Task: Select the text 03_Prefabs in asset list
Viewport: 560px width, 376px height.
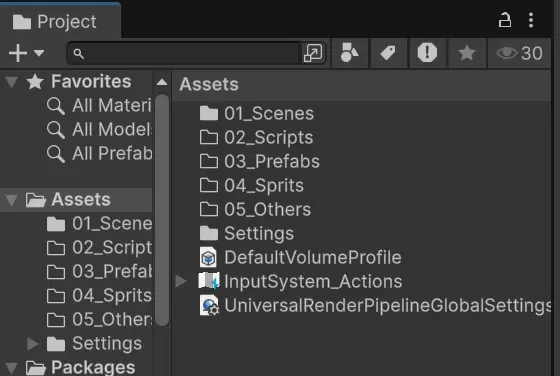Action: [272, 162]
